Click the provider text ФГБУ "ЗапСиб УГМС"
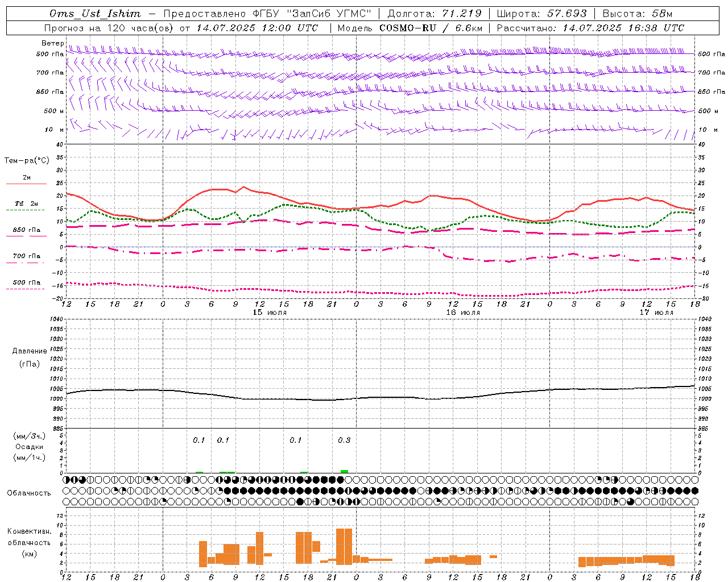 coord(312,14)
